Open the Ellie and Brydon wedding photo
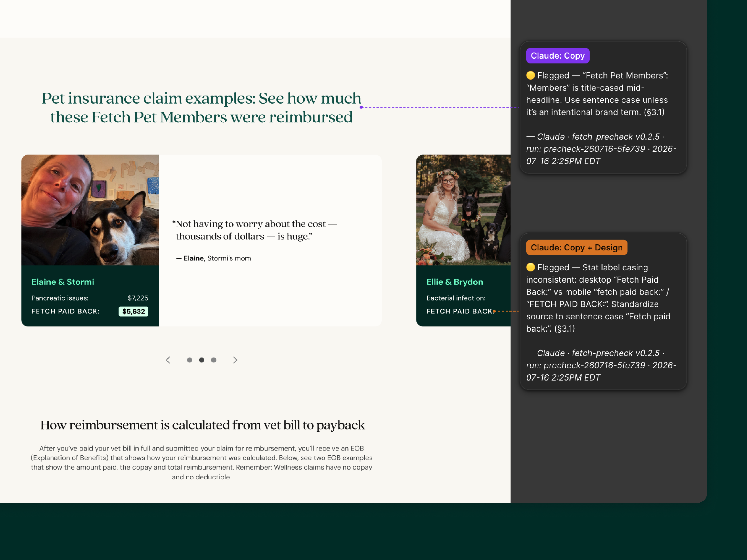Image resolution: width=747 pixels, height=560 pixels. click(463, 210)
